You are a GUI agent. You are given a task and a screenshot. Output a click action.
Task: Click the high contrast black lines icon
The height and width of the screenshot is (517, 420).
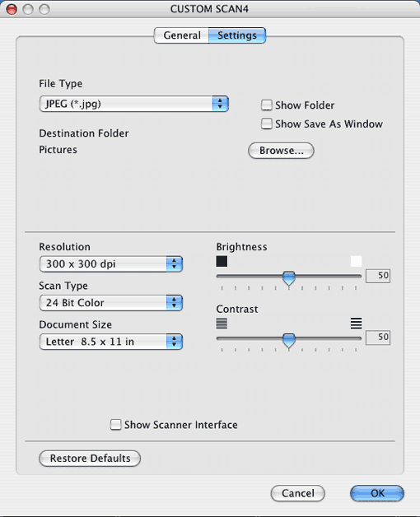tap(356, 323)
